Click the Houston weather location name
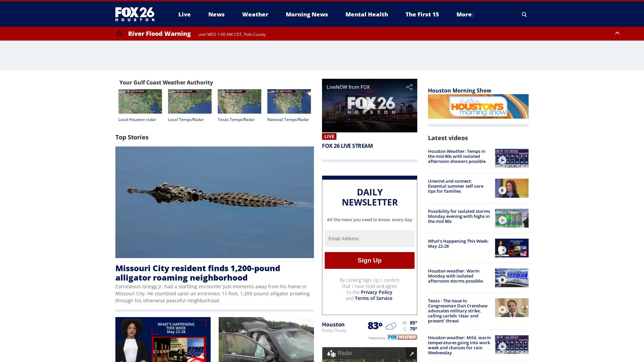This screenshot has height=362, width=644. pos(333,324)
